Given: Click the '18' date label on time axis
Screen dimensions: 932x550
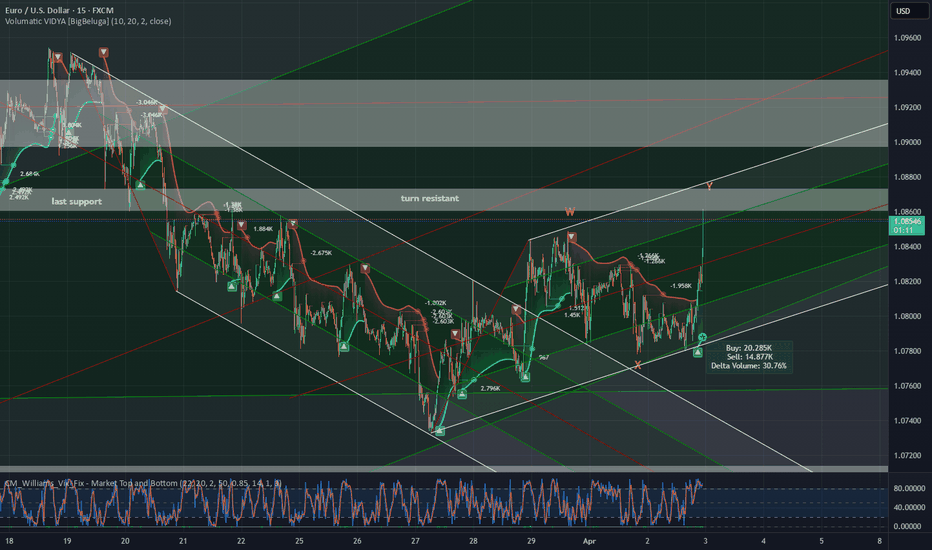Looking at the screenshot, I should pyautogui.click(x=9, y=541).
